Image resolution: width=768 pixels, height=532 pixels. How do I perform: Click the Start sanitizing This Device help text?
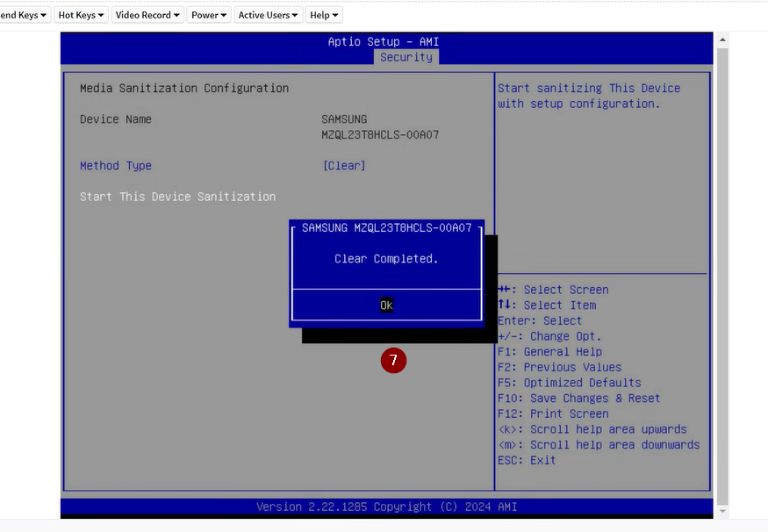pos(589,96)
